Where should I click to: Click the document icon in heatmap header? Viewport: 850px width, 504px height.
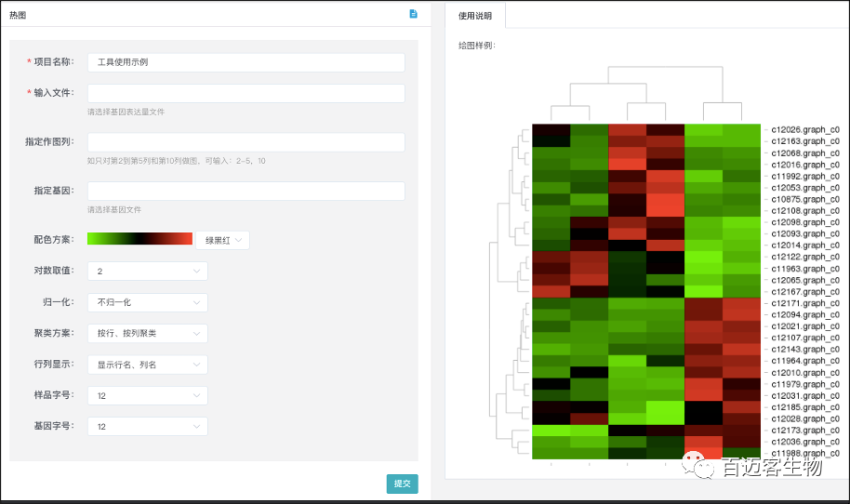(x=414, y=14)
